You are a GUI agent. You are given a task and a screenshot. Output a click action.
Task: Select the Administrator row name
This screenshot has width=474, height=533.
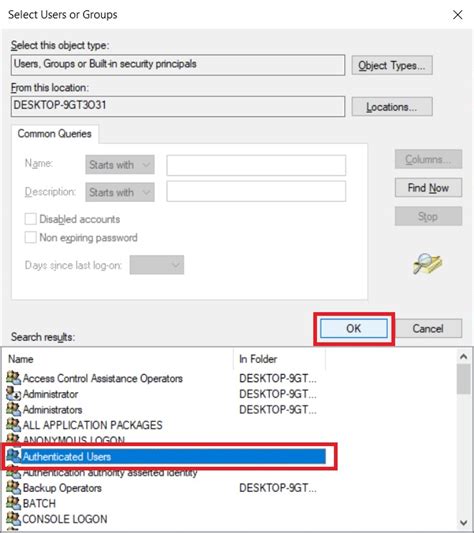click(50, 394)
